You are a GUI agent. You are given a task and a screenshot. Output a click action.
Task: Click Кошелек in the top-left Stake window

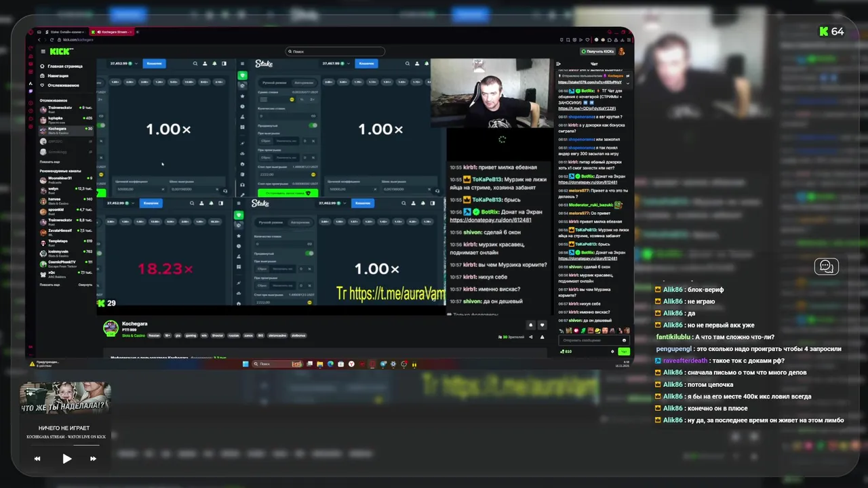154,64
